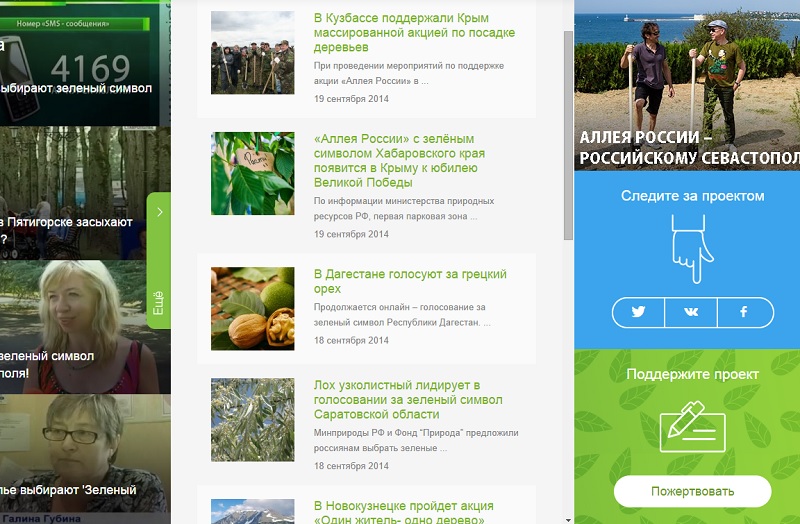Screen dimensions: 800x524
Task: Open 'В Новокузнецке пройдет акция' article
Action: [404, 512]
